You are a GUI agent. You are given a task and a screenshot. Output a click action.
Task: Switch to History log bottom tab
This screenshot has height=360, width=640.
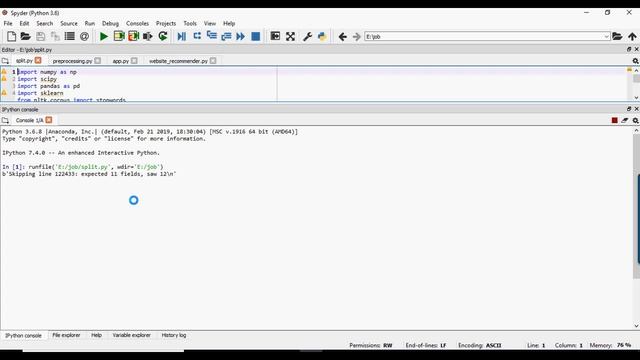point(174,335)
